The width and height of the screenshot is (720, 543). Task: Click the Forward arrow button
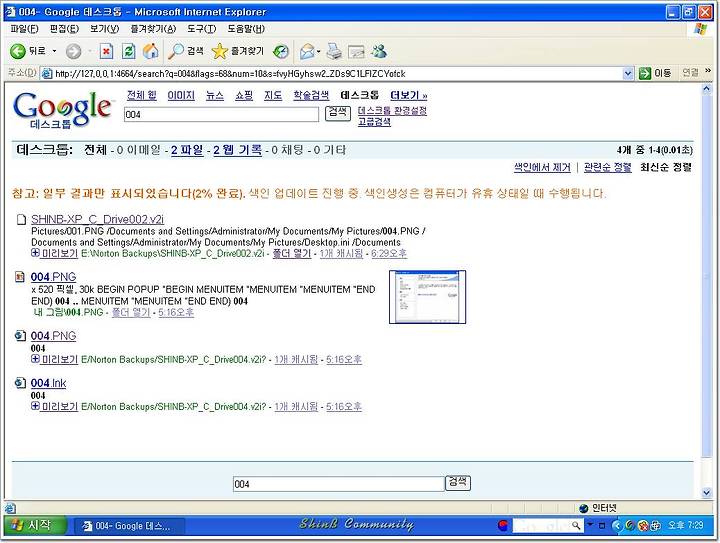pos(73,51)
